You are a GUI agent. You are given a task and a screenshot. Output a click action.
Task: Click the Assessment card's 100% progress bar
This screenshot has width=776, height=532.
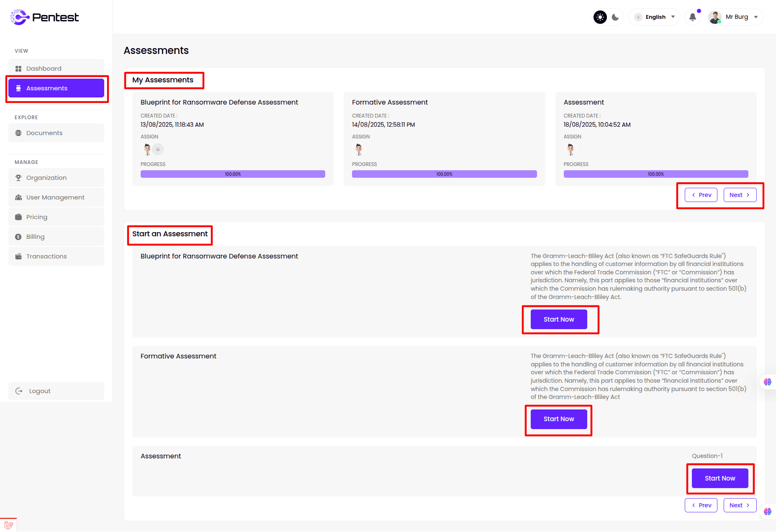click(x=655, y=174)
